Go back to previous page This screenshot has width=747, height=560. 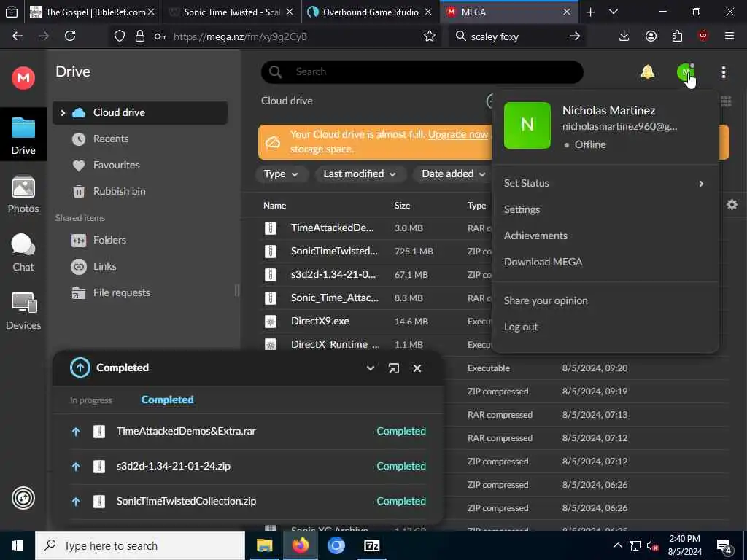(x=18, y=36)
